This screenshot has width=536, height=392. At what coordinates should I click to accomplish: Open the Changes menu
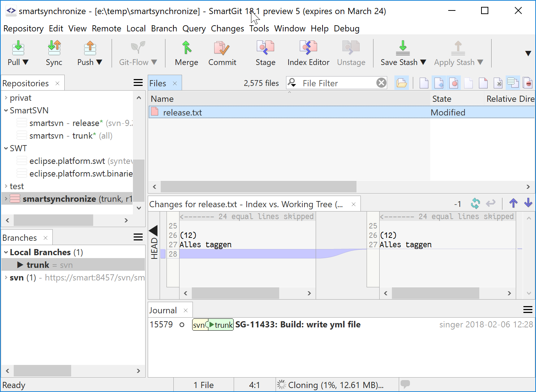(228, 29)
